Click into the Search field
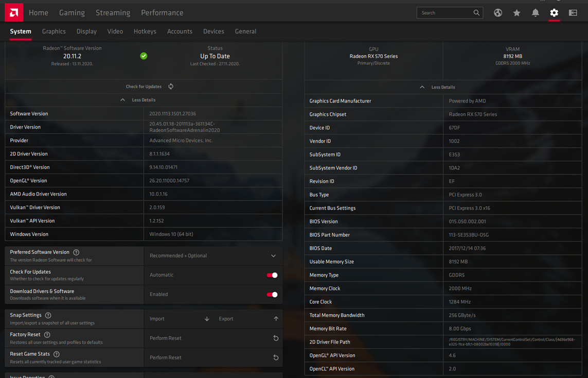Image resolution: width=588 pixels, height=378 pixels. coord(445,13)
